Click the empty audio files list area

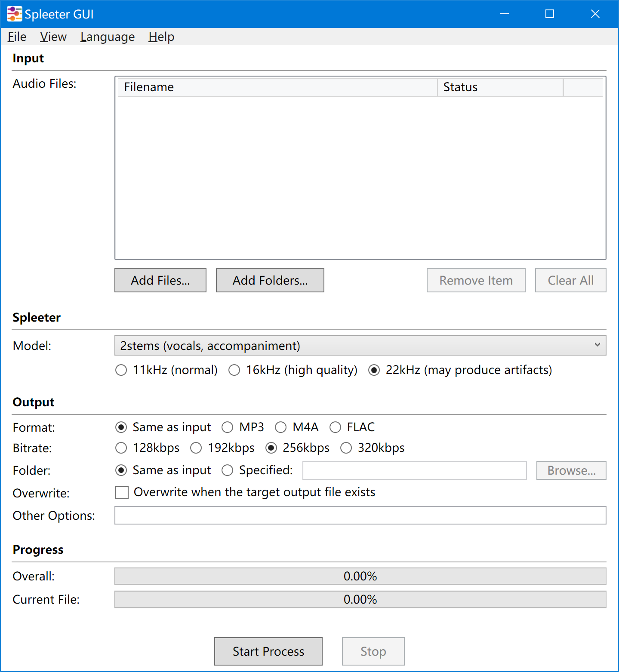[x=360, y=178]
